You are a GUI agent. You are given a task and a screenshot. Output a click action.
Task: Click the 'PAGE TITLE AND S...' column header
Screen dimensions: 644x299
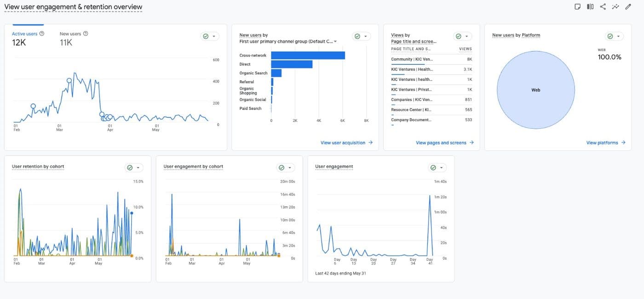[x=411, y=49]
